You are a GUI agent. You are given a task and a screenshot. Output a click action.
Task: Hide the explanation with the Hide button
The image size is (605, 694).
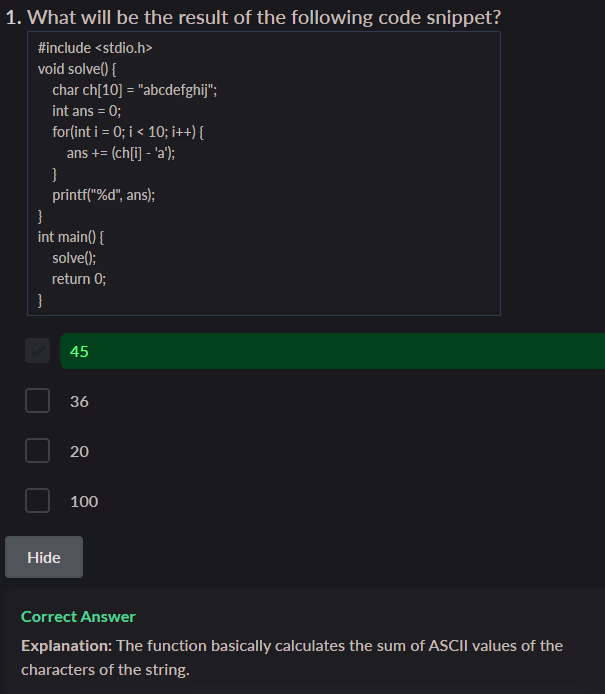tap(44, 557)
